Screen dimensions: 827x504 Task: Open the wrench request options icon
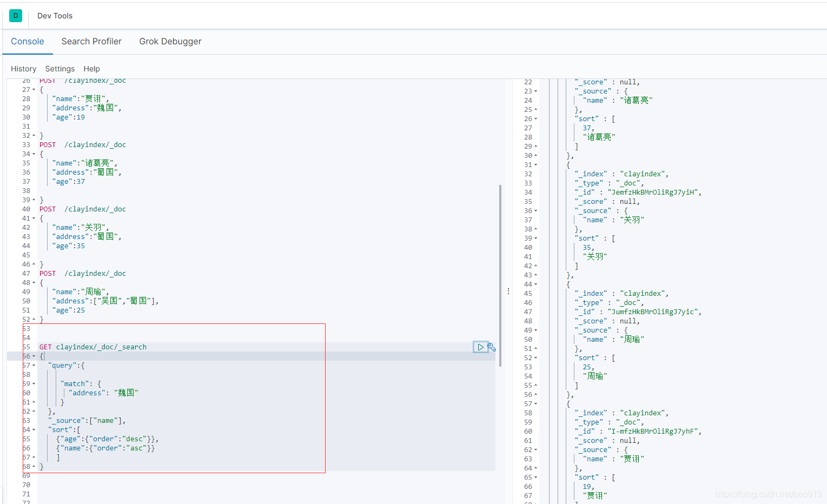[492, 347]
